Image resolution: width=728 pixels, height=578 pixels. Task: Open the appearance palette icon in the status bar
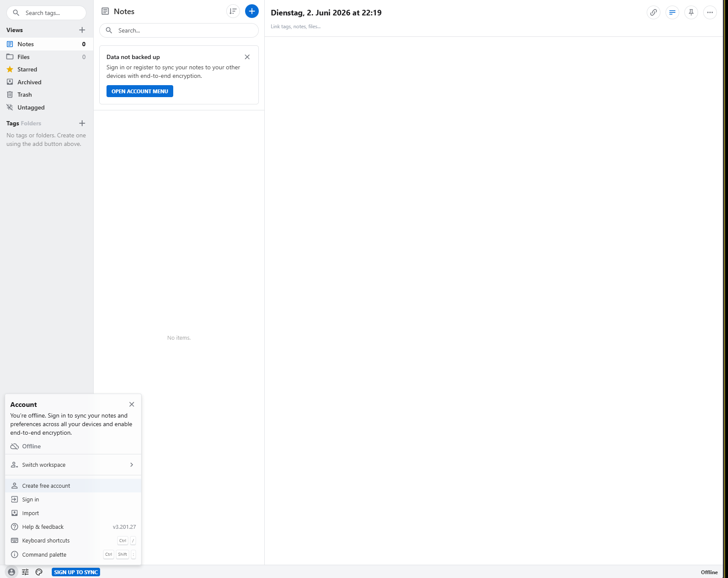pyautogui.click(x=39, y=572)
